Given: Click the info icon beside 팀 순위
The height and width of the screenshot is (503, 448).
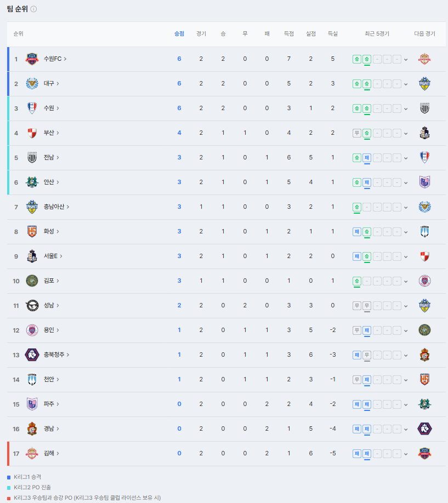Looking at the screenshot, I should pyautogui.click(x=33, y=9).
